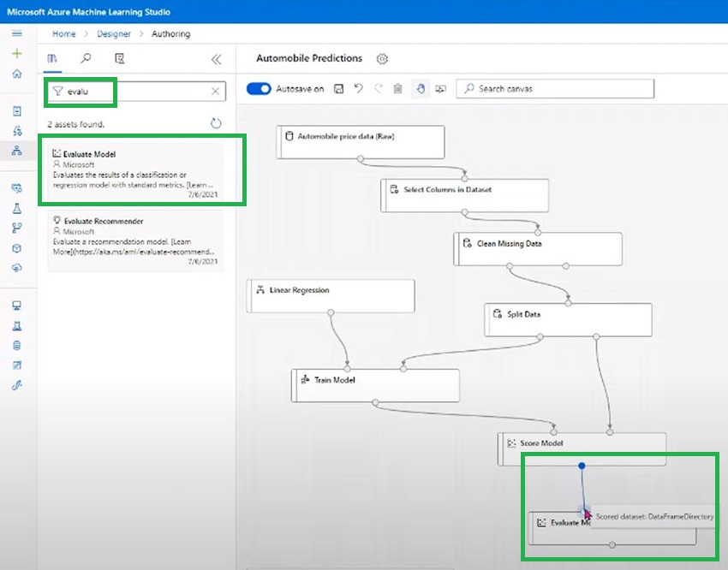
Task: Open Notebooks icon in left sidebar
Action: pyautogui.click(x=17, y=111)
